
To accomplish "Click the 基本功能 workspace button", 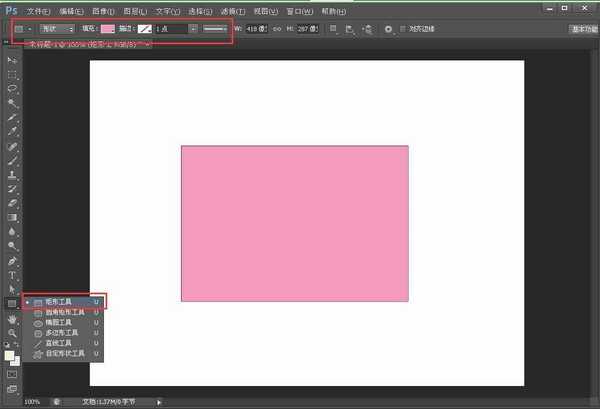I will [582, 29].
